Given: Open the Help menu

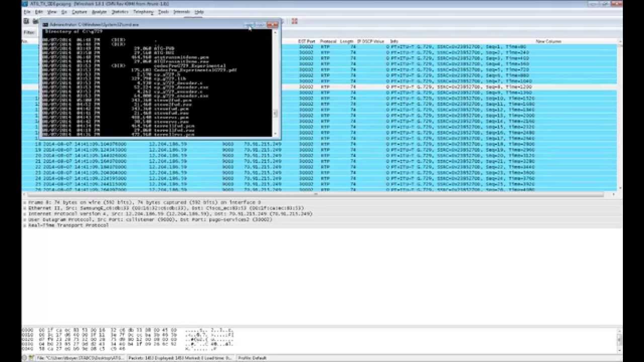Looking at the screenshot, I should coord(199,12).
